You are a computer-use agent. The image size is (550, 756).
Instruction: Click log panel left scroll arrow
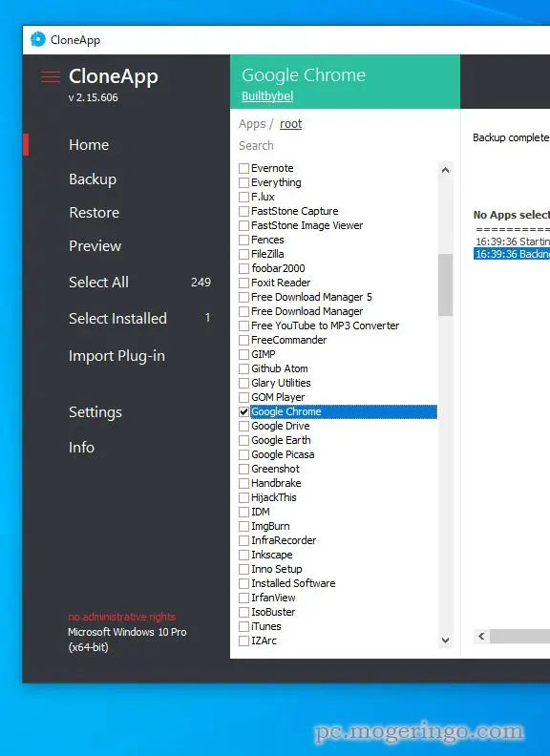click(x=481, y=637)
